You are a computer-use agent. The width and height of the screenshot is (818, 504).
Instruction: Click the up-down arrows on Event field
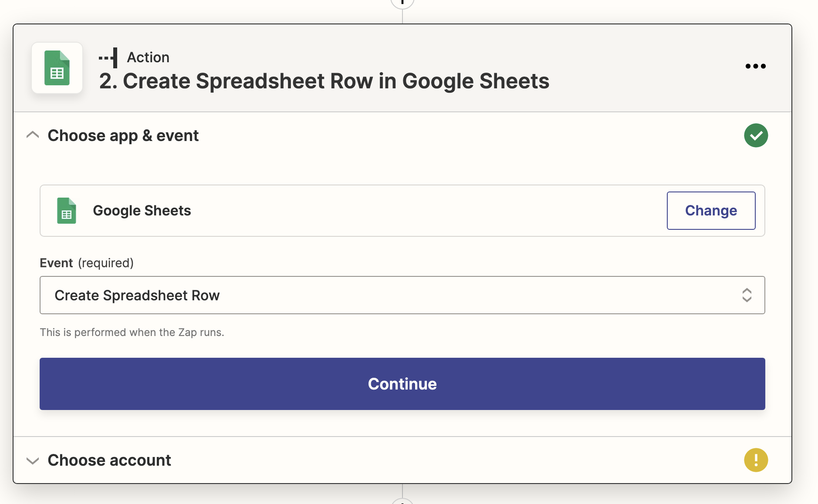click(747, 295)
